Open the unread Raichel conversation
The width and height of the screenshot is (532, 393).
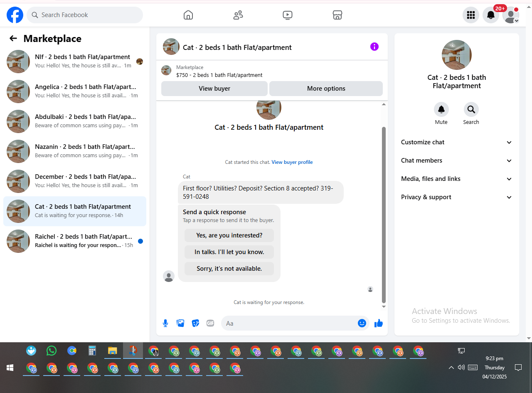point(75,241)
